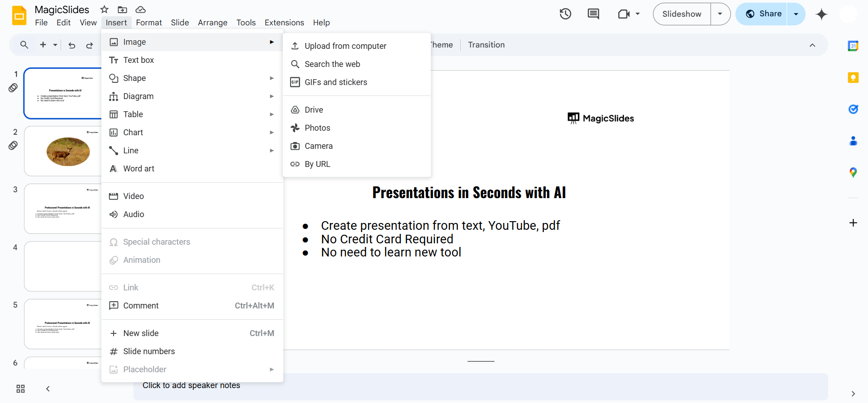868x403 pixels.
Task: Open the Tools menu
Action: tap(246, 23)
